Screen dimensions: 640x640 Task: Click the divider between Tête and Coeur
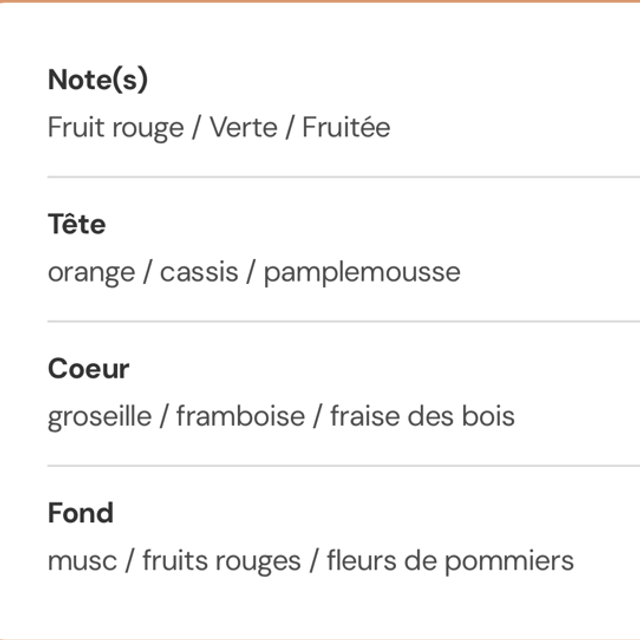(x=340, y=321)
